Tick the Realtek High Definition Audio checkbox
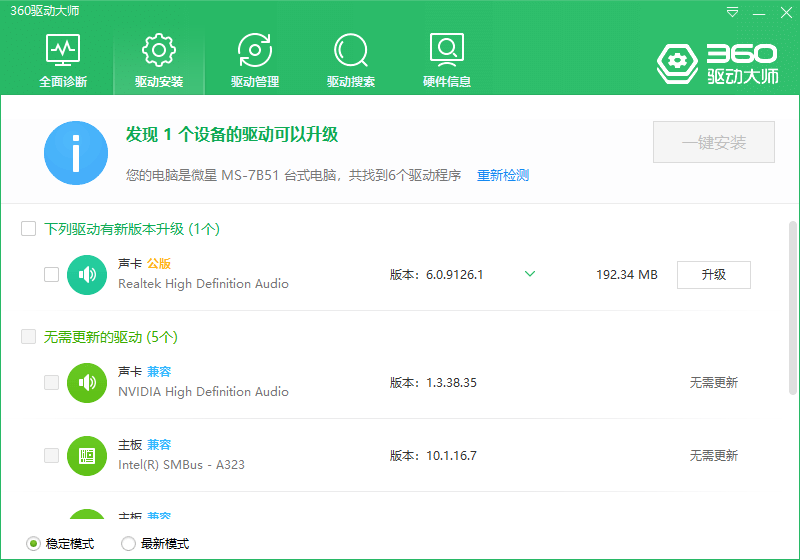Viewport: 800px width, 560px height. 52,274
